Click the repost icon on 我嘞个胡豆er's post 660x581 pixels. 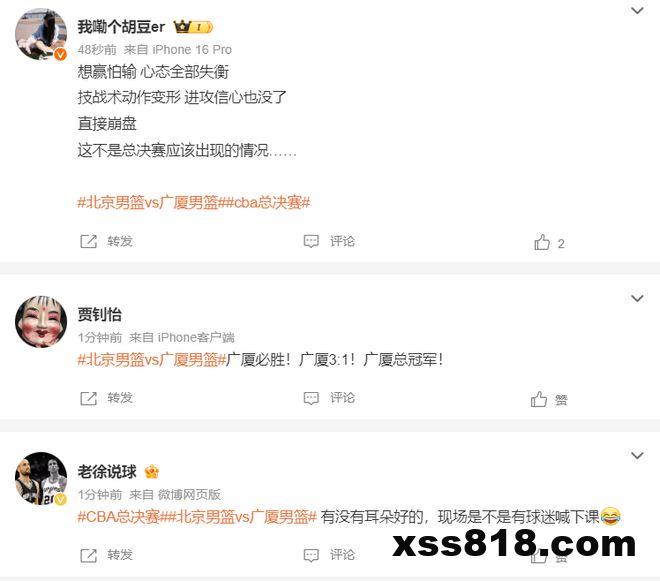click(x=88, y=242)
